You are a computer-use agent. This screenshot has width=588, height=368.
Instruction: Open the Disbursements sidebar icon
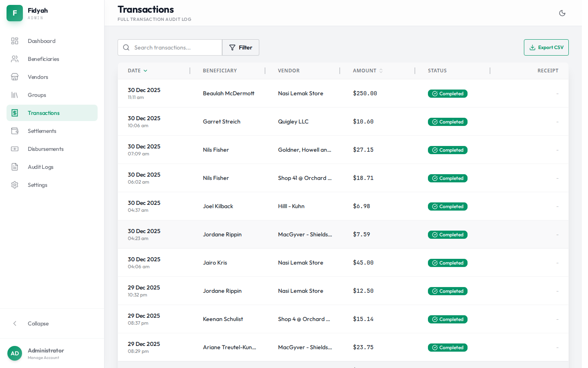(15, 149)
